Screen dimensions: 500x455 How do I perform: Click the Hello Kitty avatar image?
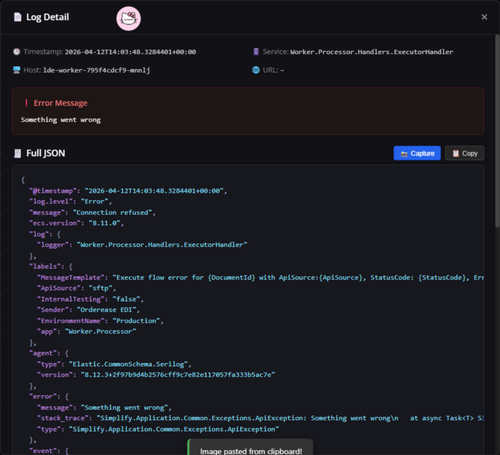pos(128,18)
